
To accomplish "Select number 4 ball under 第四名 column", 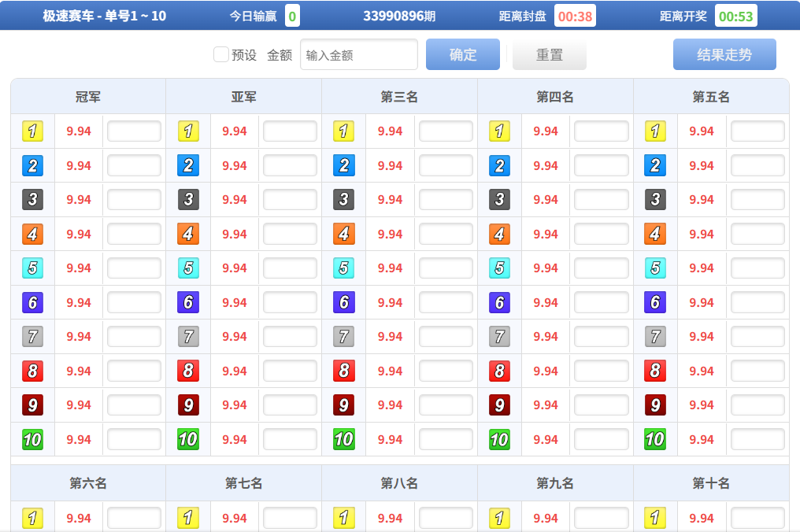I will point(499,234).
